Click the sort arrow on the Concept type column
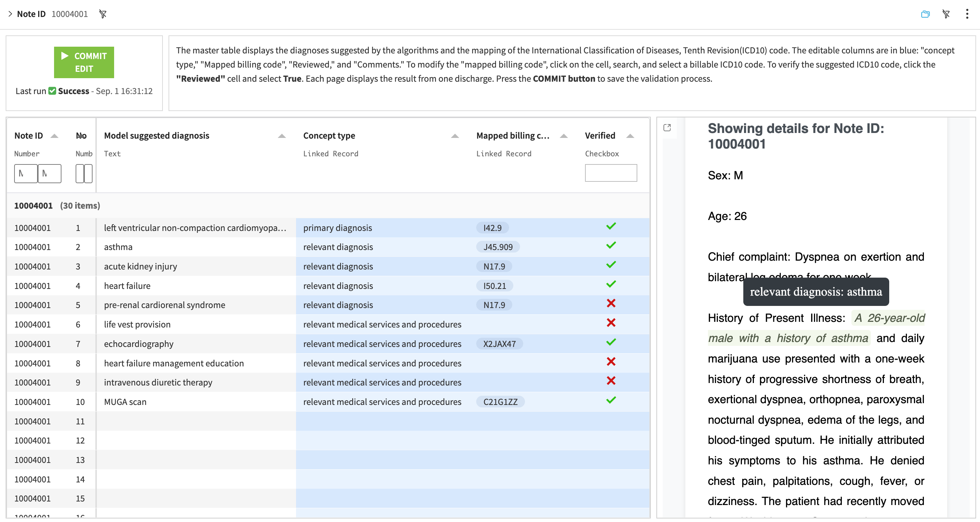 click(x=454, y=135)
